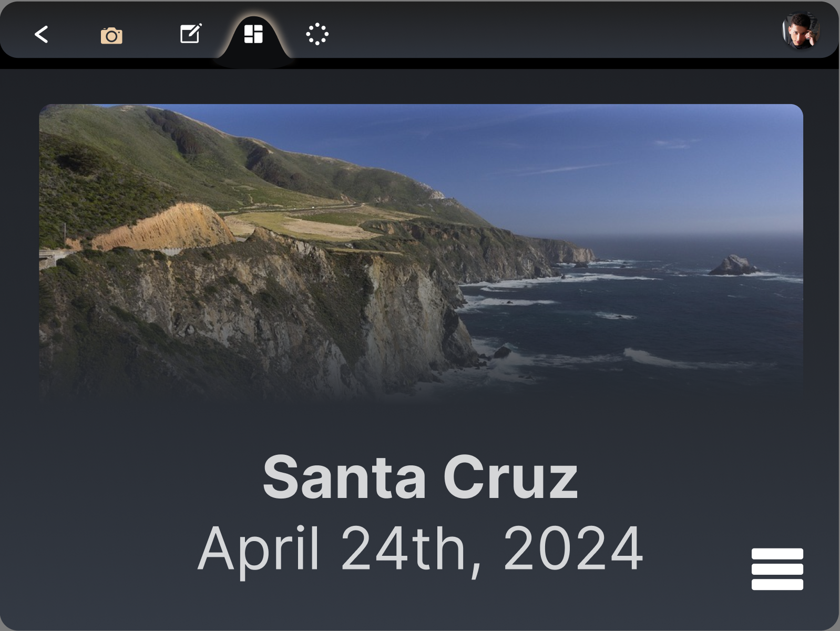This screenshot has height=631, width=840.
Task: Select the active dashboard grid tab
Action: point(253,34)
